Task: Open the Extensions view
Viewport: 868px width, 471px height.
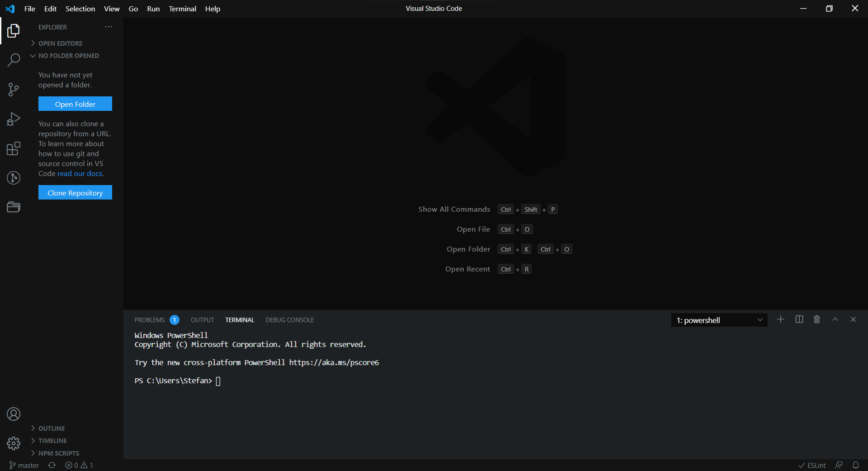Action: [14, 148]
